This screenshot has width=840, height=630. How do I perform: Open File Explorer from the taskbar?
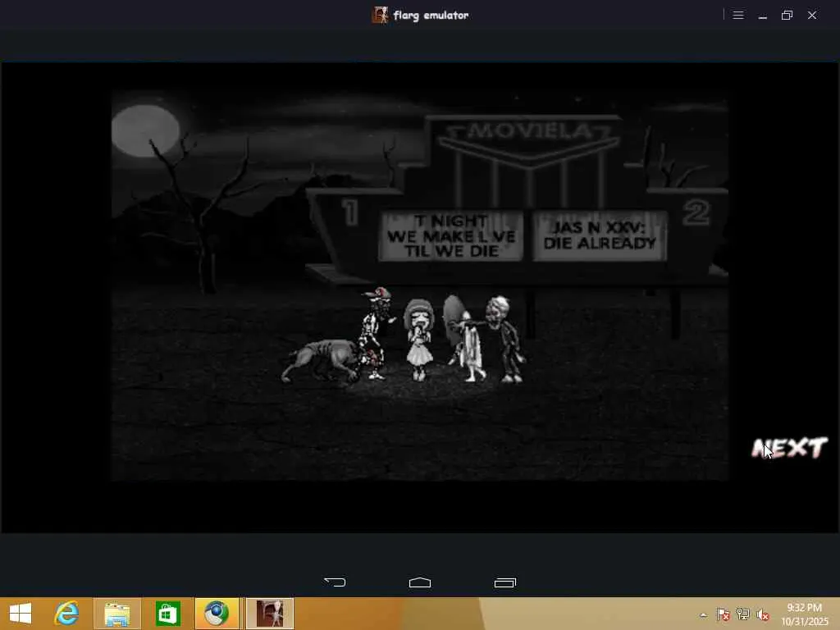117,614
